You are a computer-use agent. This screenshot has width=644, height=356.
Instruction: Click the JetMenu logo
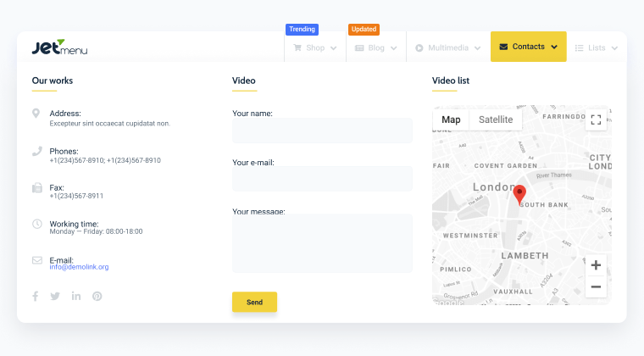(x=59, y=47)
